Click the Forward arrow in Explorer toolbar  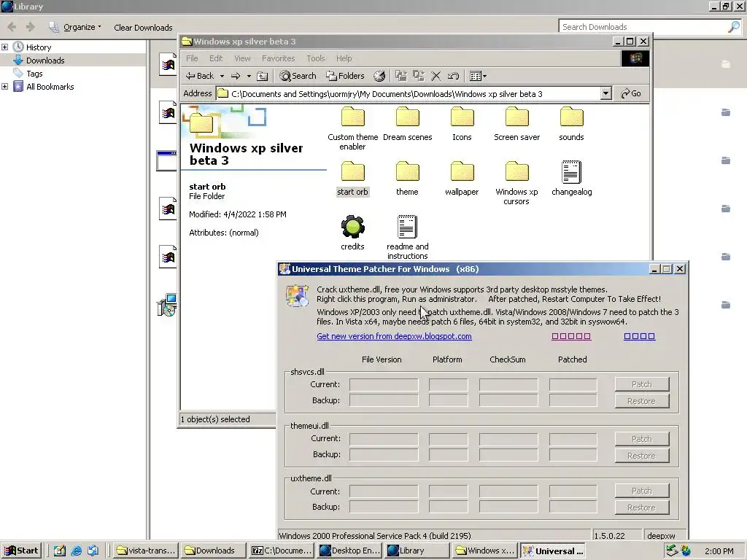pyautogui.click(x=236, y=76)
